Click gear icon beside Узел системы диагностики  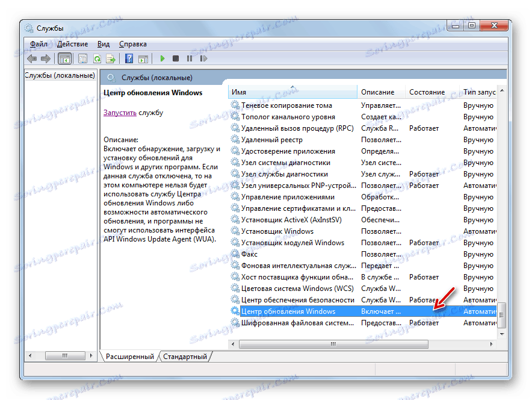[x=235, y=162]
